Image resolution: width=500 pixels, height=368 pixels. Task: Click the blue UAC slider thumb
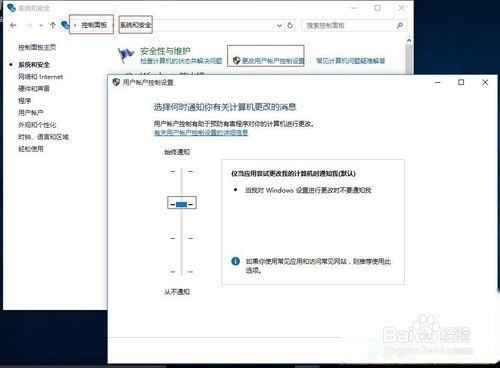pos(182,204)
